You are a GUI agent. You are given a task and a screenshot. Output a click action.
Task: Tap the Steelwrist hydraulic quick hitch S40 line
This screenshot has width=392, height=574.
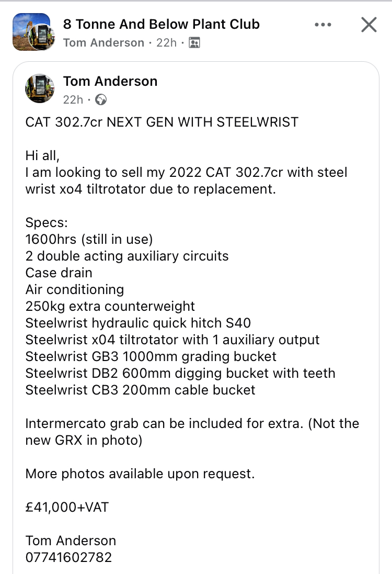(x=138, y=323)
